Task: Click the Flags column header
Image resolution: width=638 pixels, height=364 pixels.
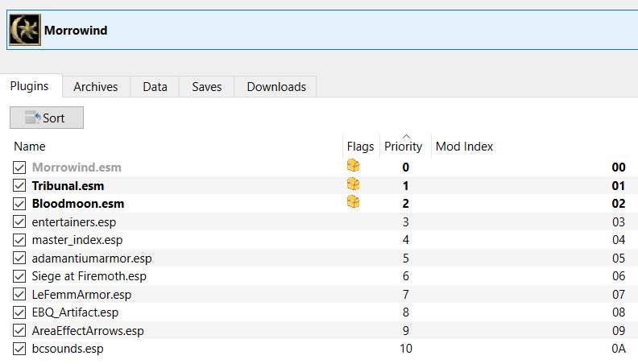Action: pos(361,147)
